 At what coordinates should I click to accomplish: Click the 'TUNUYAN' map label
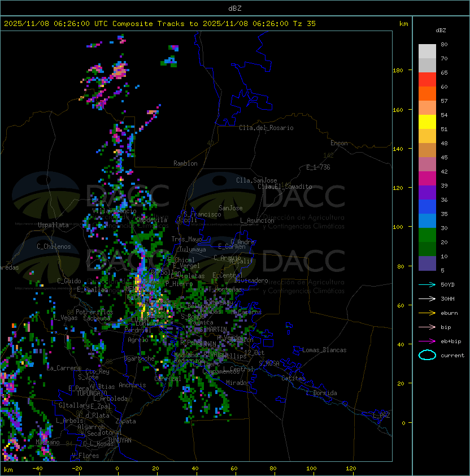point(120,440)
